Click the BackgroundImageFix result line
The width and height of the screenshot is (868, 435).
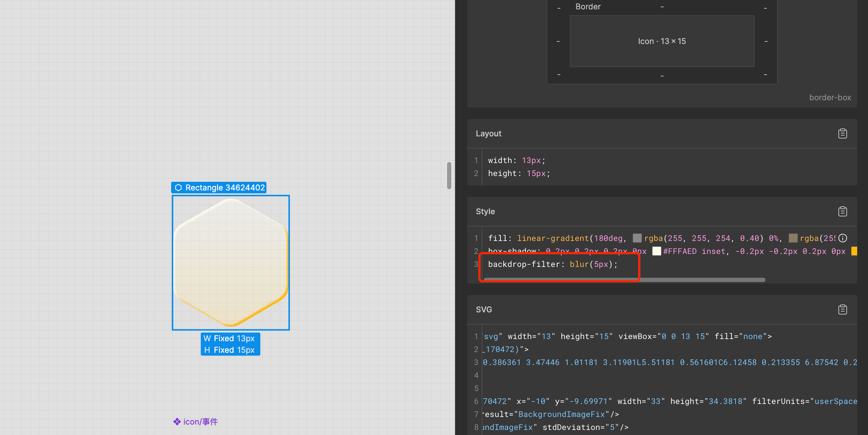551,414
